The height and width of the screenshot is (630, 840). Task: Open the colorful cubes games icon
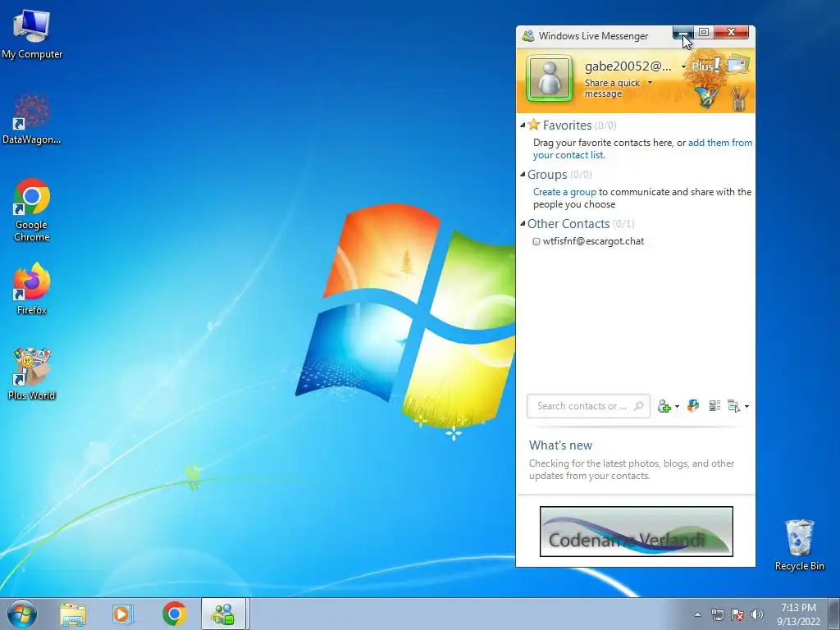coord(693,405)
